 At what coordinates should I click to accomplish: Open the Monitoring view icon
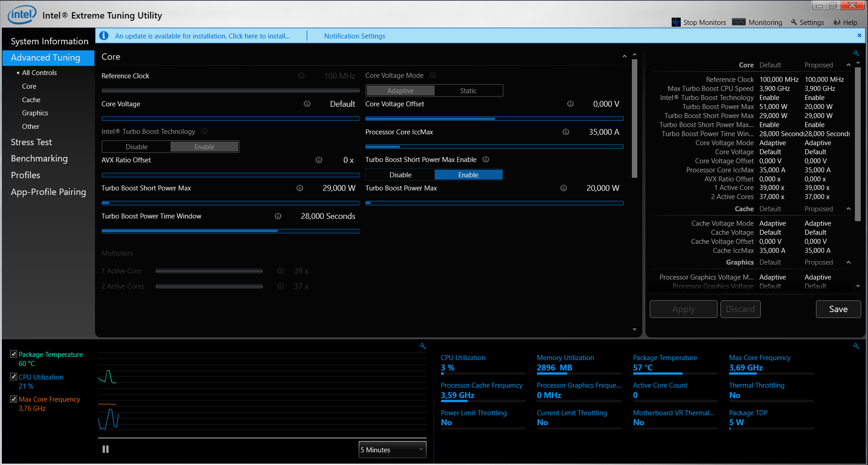pos(739,22)
